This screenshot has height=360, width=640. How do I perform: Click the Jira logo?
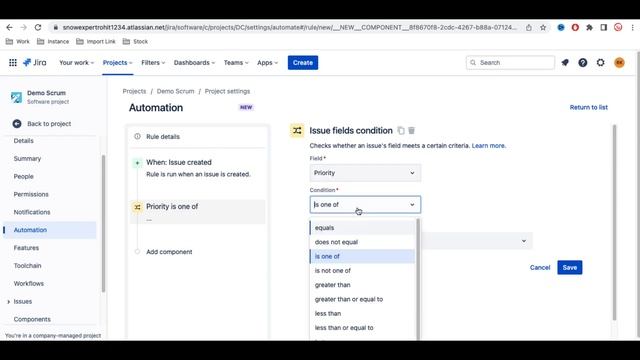[x=35, y=62]
